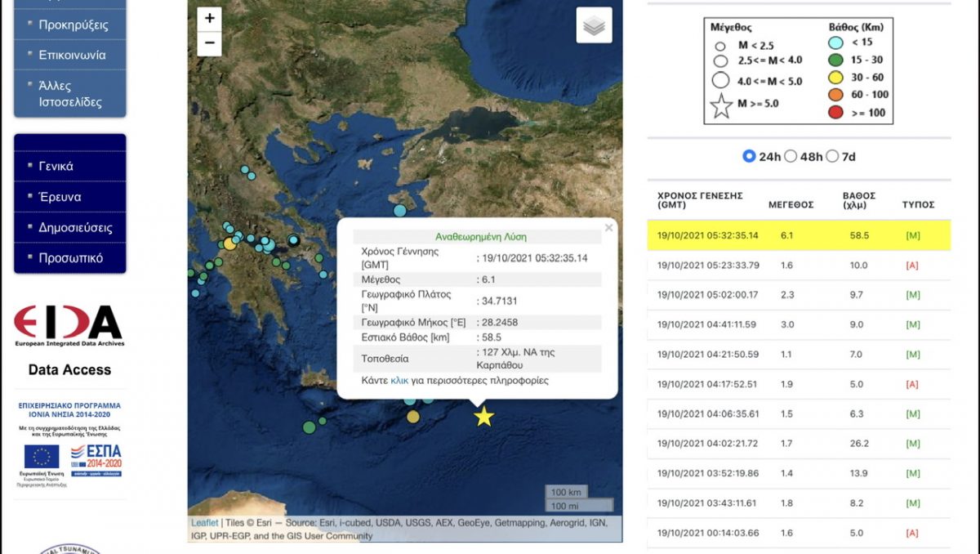Open the Leaflet attribution link

coord(204,523)
